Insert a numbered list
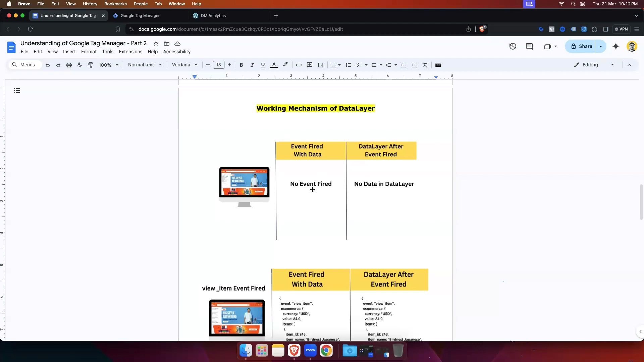The height and width of the screenshot is (362, 644). click(389, 65)
